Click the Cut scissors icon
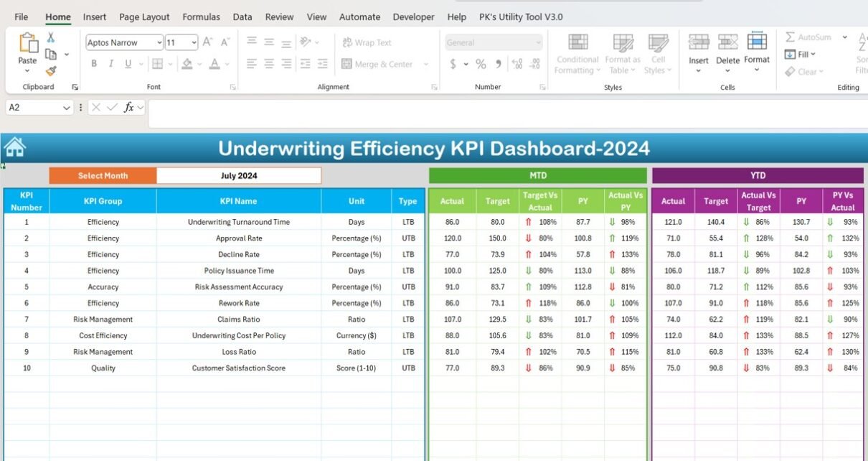Image resolution: width=868 pixels, height=461 pixels. (x=51, y=37)
